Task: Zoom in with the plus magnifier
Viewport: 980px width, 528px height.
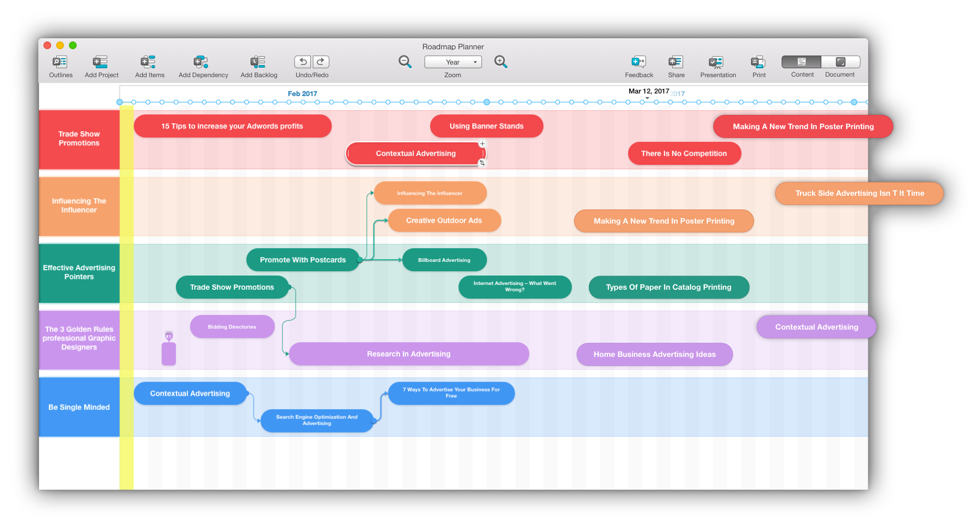Action: click(501, 62)
